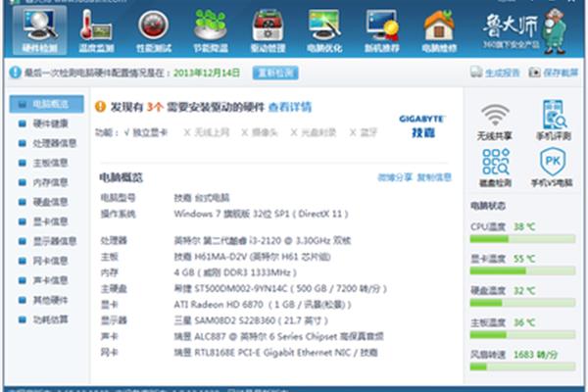Image resolution: width=588 pixels, height=392 pixels.
Task: Select the ATI Radeon HD 6870 value
Action: point(263,304)
